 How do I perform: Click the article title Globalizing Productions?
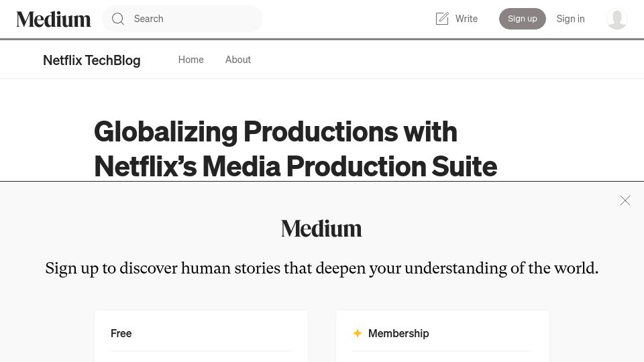pos(295,149)
